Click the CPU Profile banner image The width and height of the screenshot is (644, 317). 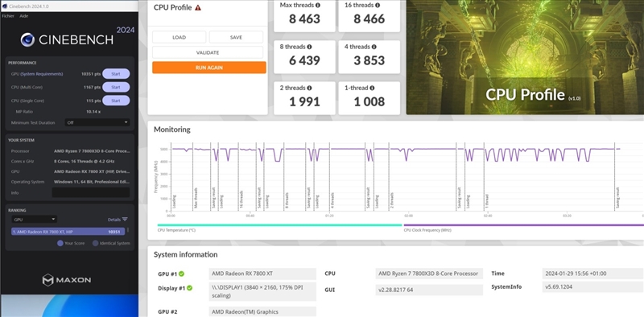526,57
